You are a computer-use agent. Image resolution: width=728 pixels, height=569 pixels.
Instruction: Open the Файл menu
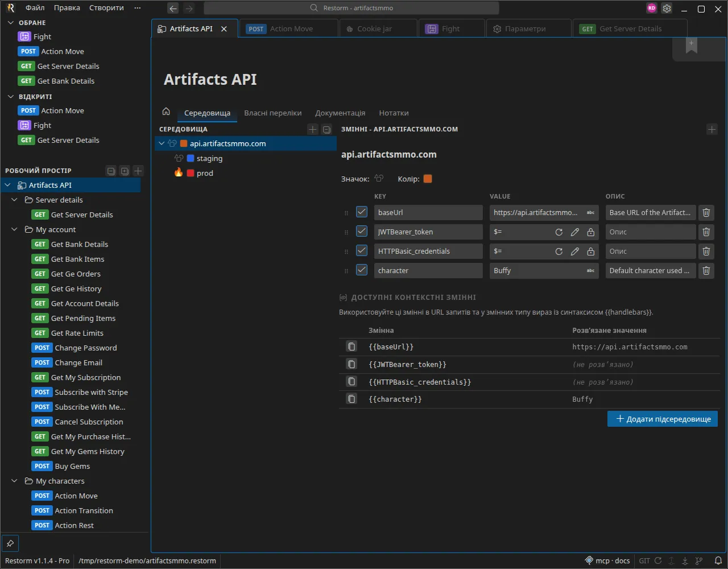click(x=35, y=8)
